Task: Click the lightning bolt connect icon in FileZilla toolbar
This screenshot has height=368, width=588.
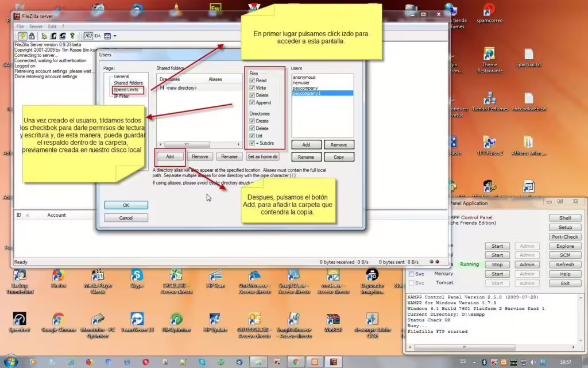Action: point(22,36)
